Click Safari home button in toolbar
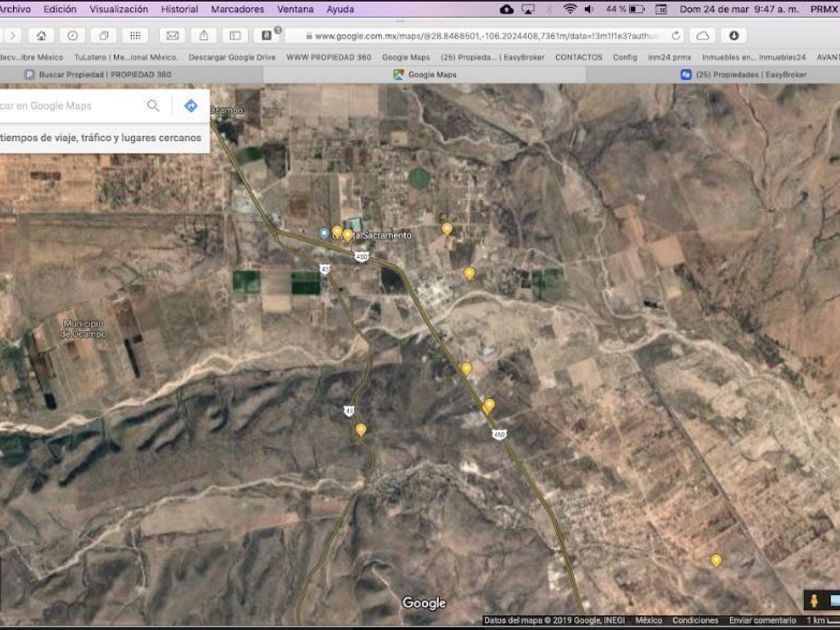840x630 pixels. coord(41,35)
